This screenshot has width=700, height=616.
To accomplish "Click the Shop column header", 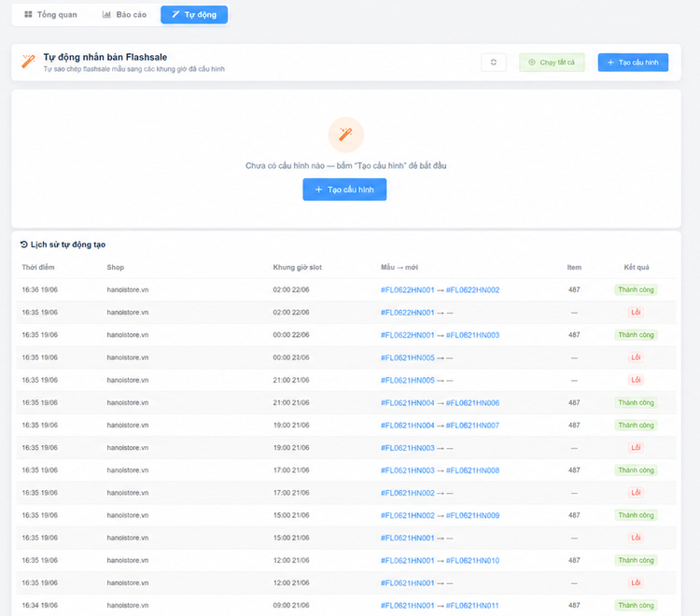I will pos(116,267).
